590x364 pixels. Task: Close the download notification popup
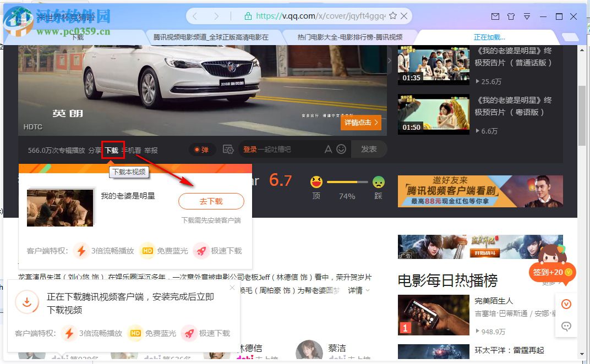coord(232,287)
